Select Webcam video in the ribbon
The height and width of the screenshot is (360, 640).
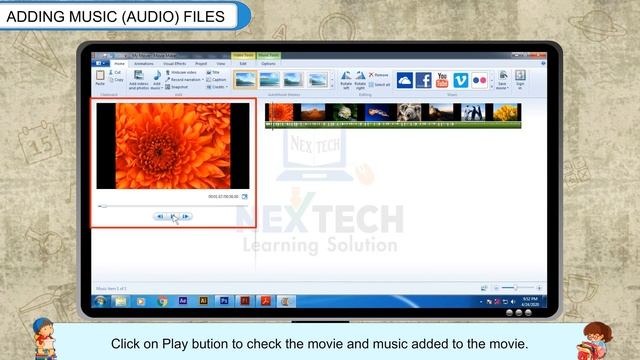181,72
